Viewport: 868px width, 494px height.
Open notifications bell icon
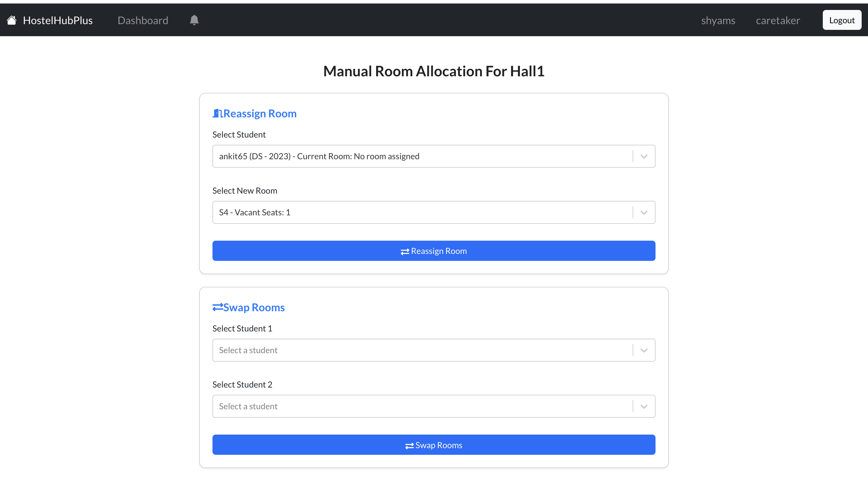click(194, 21)
